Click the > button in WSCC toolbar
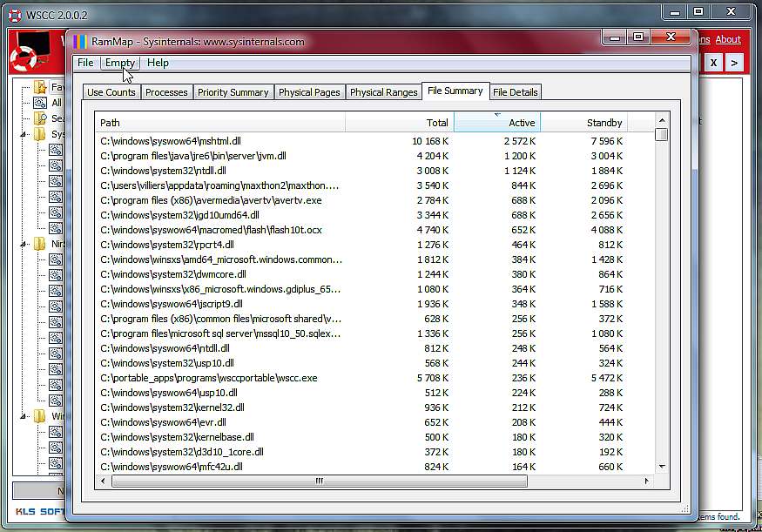Image resolution: width=762 pixels, height=532 pixels. (734, 63)
